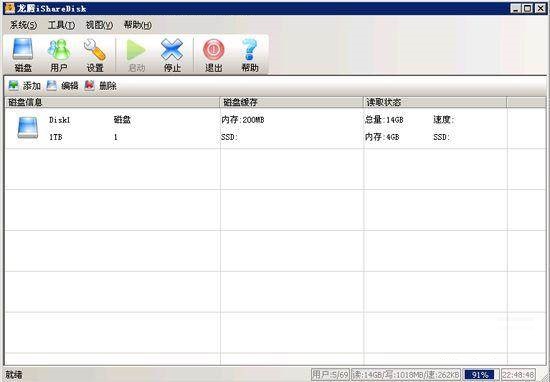Click 编辑 (Edit) disk button
This screenshot has width=550, height=382.
[x=62, y=86]
